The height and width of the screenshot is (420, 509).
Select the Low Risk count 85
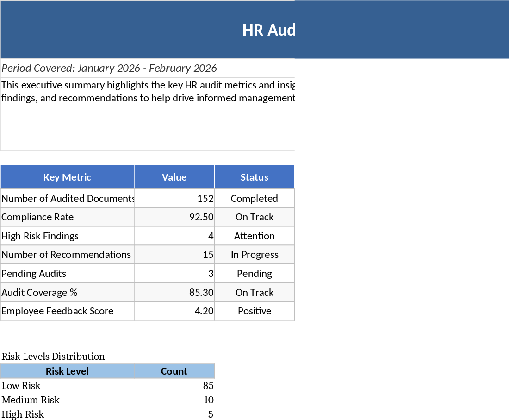(174, 385)
